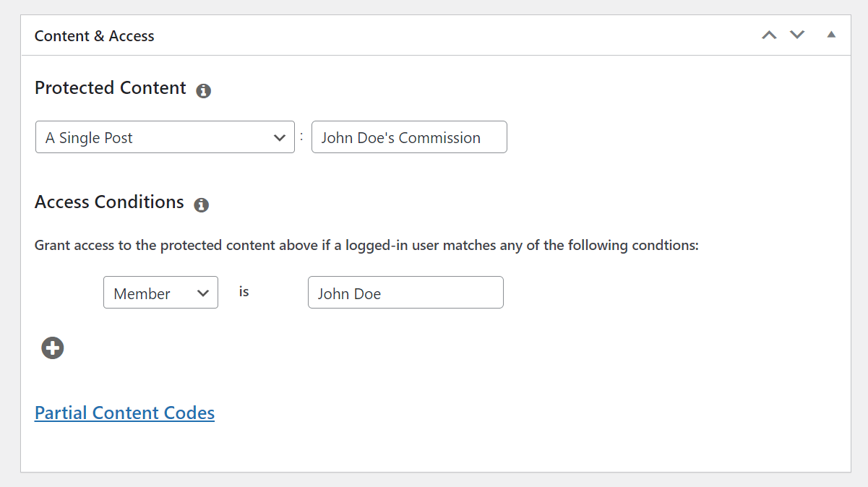
Task: Click the Access Conditions info icon
Action: (202, 205)
